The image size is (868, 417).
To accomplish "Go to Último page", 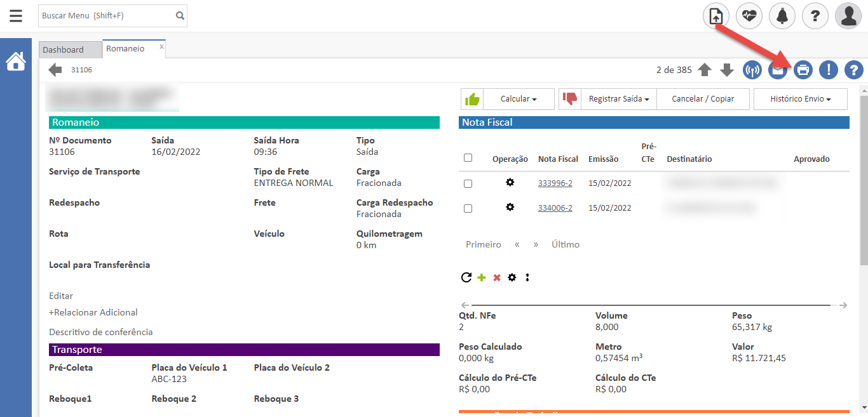I will 566,244.
